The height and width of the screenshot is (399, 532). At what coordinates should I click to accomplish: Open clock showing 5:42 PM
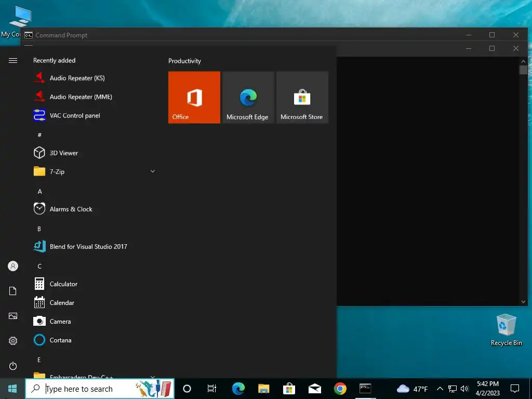tap(487, 389)
